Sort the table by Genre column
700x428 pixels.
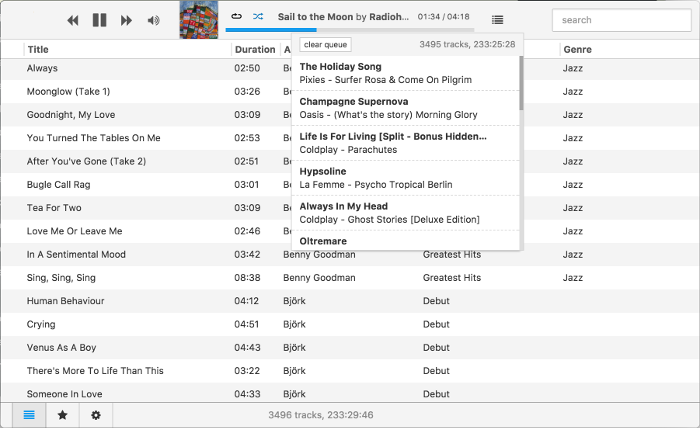click(x=577, y=50)
